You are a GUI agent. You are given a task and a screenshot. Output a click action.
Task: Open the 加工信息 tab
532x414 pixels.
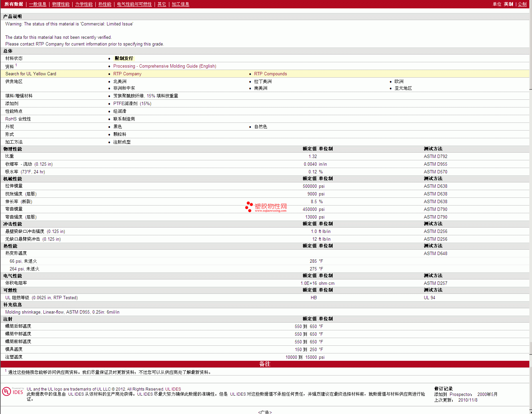180,4
